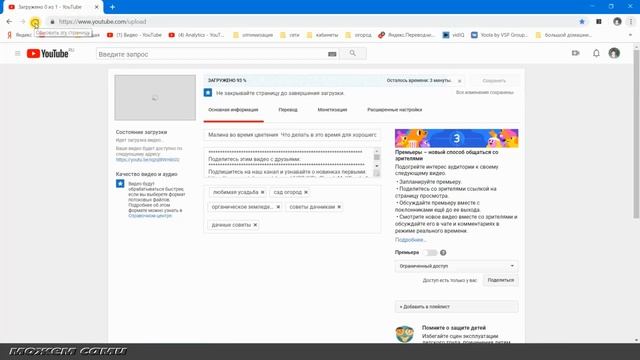Open the vidIQ bookmark
Screen dimensions: 640x360
[x=453, y=35]
